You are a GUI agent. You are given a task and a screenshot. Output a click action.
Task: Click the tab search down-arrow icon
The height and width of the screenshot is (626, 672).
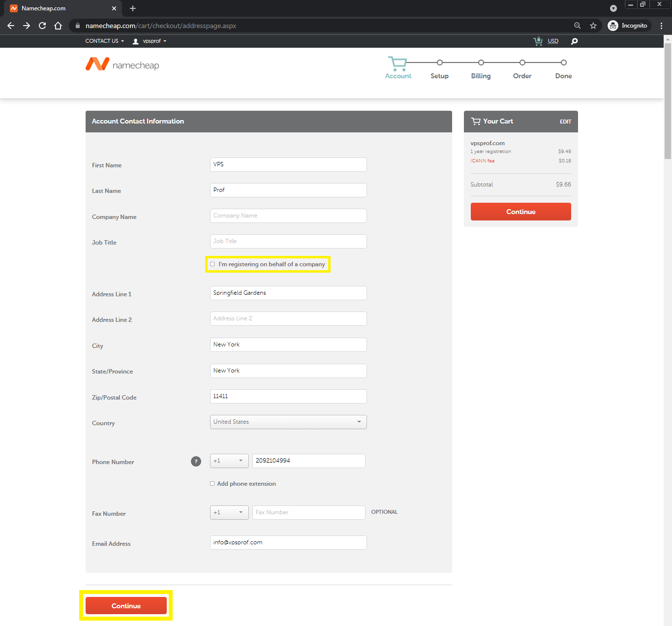click(x=613, y=8)
